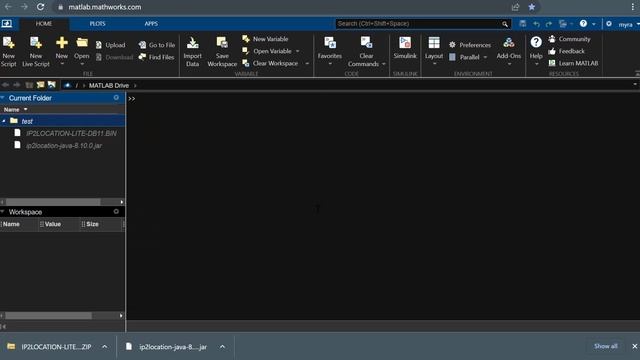Image resolution: width=640 pixels, height=360 pixels.
Task: Click the search magnifier icon
Action: [x=505, y=24]
